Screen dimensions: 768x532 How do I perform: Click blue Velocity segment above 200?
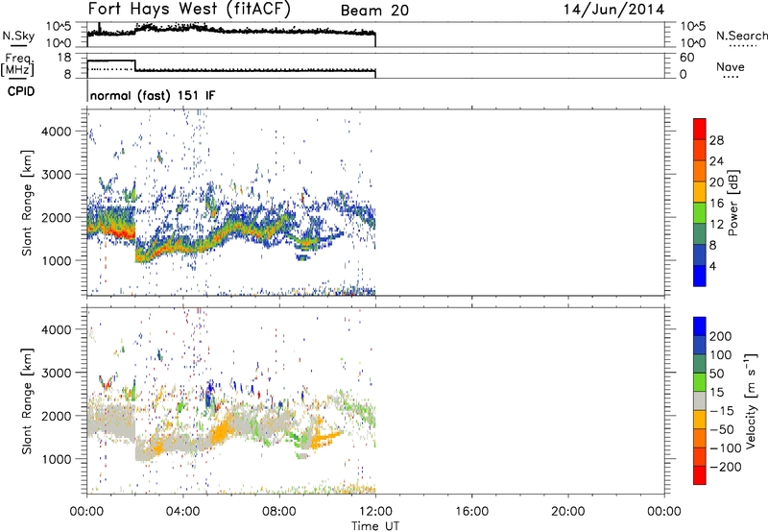[700, 326]
